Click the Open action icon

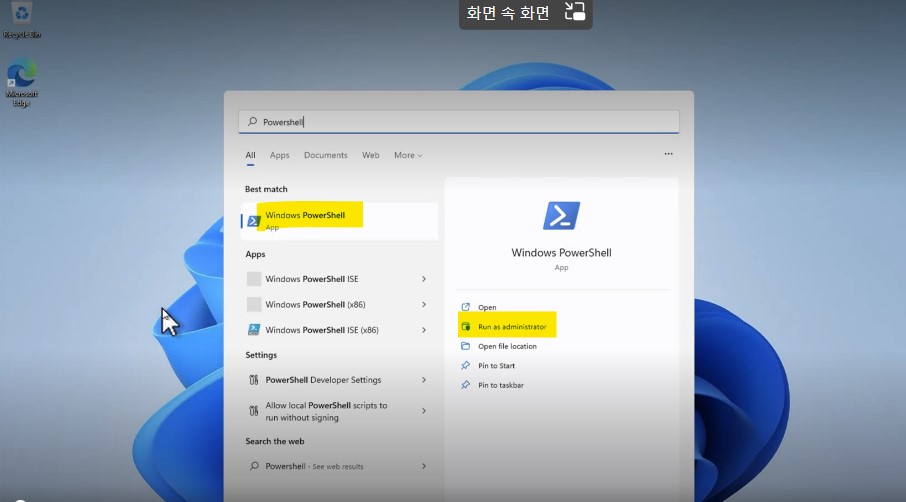pyautogui.click(x=466, y=307)
